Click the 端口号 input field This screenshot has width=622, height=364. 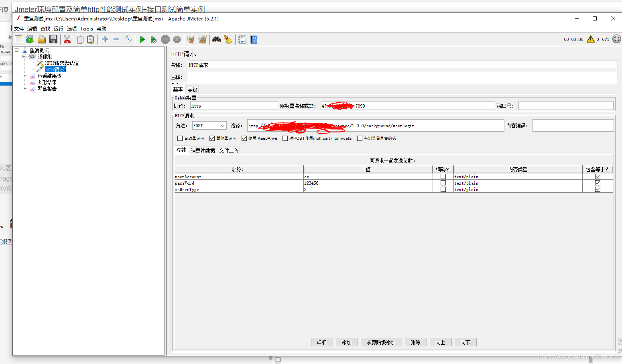566,106
